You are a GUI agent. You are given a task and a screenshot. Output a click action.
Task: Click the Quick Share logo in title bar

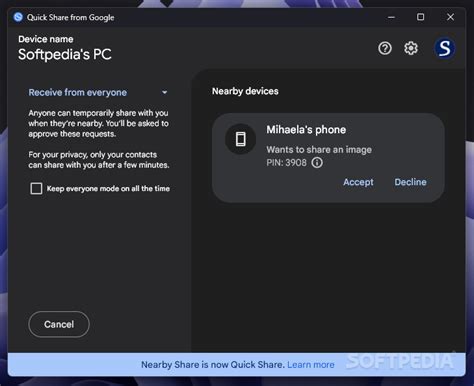pos(18,17)
